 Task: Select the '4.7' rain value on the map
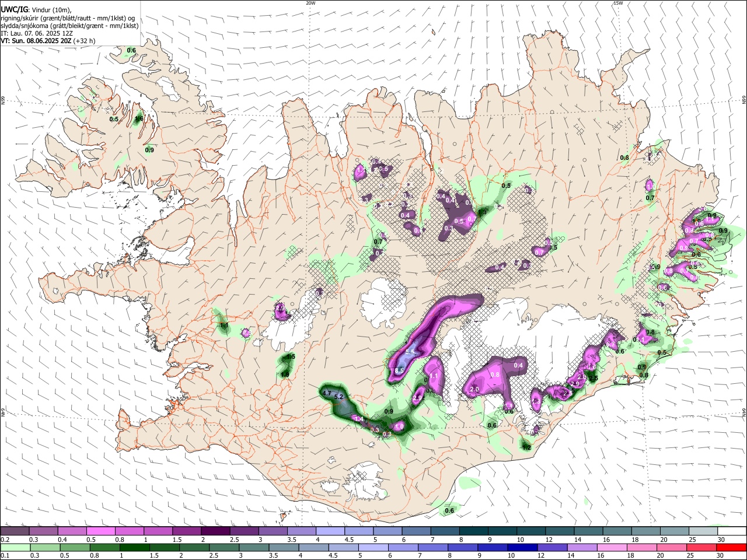click(x=327, y=393)
